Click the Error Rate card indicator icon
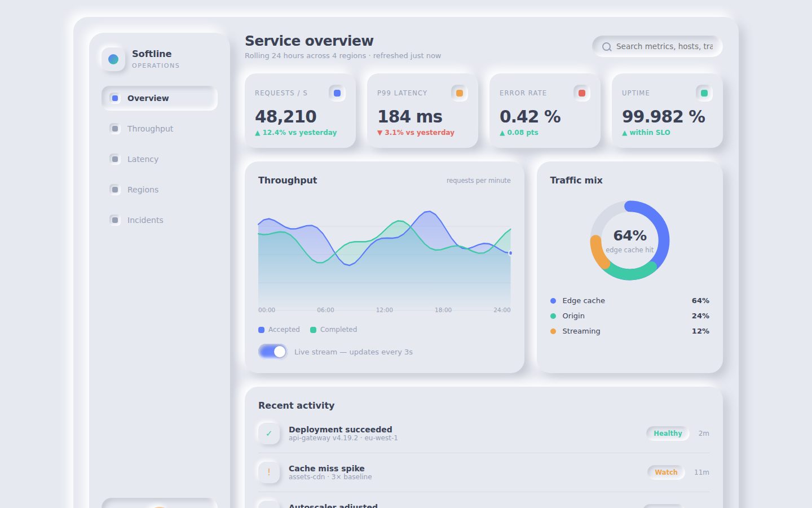 click(582, 93)
